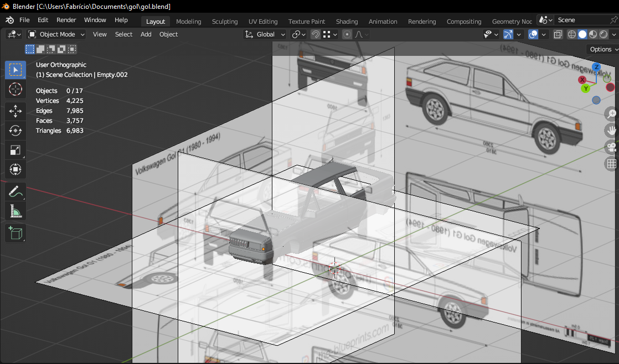Viewport: 619px width, 364px height.
Task: Open the viewport View menu
Action: pos(100,35)
